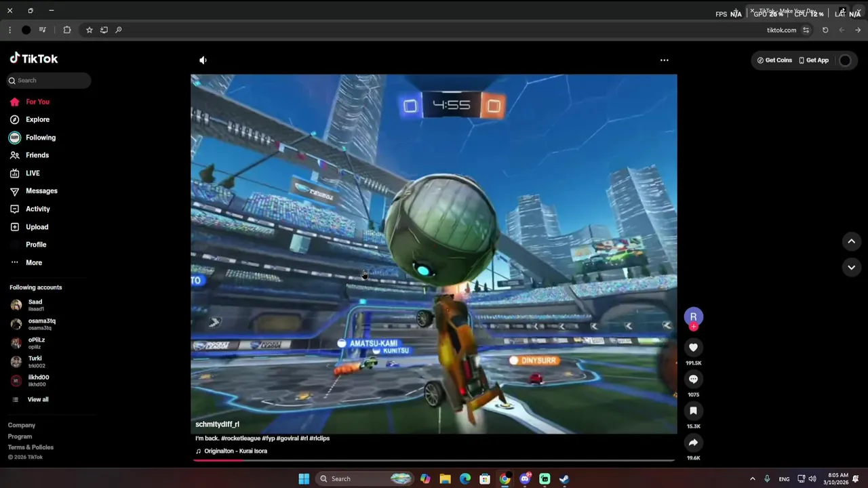Open File Explorer from the taskbar
Viewport: 868px width, 488px height.
point(445,479)
